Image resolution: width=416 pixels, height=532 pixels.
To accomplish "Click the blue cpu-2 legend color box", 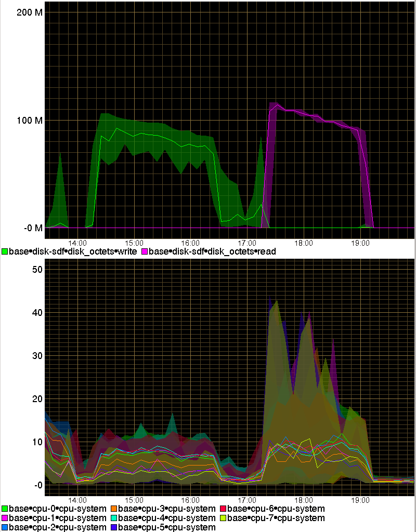I will pyautogui.click(x=5, y=527).
